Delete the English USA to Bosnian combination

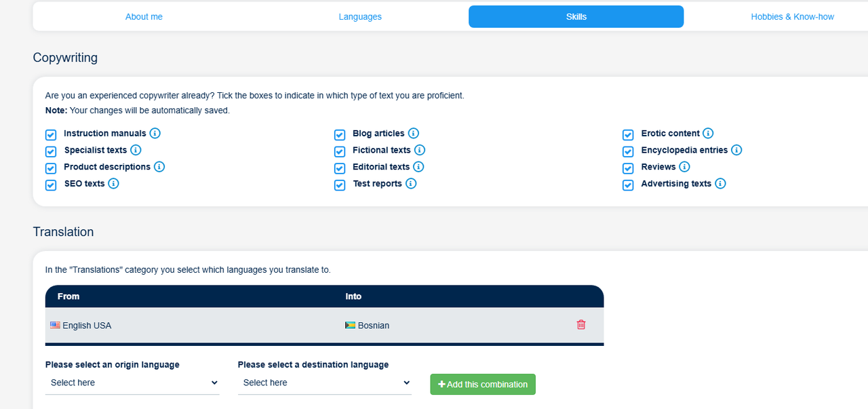pyautogui.click(x=581, y=325)
